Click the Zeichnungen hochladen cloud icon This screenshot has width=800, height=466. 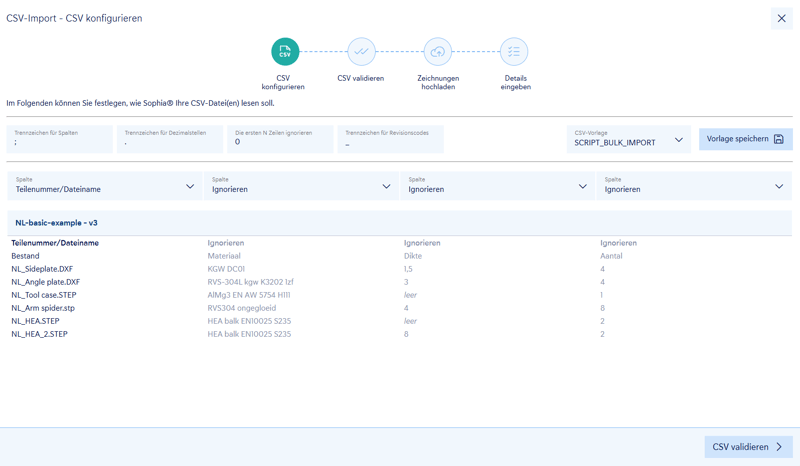438,52
